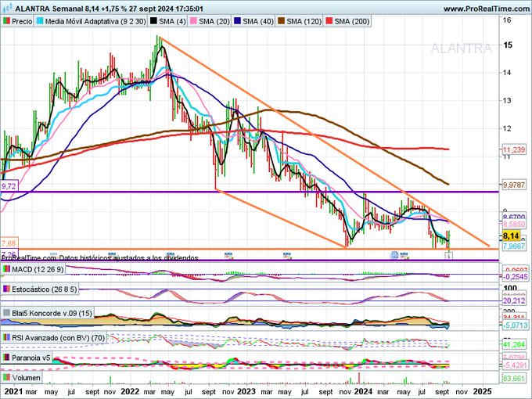
Task: Click the chart icon beside ALANTRA title
Action: click(7, 8)
